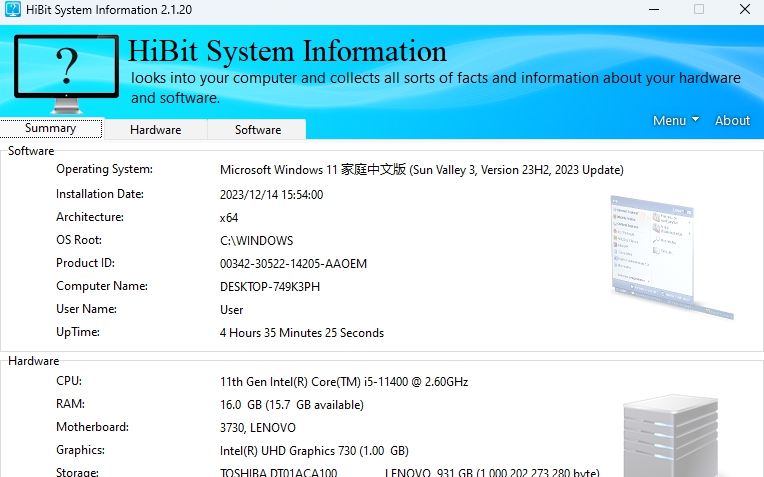
Task: Open the Menu dropdown
Action: (669, 120)
